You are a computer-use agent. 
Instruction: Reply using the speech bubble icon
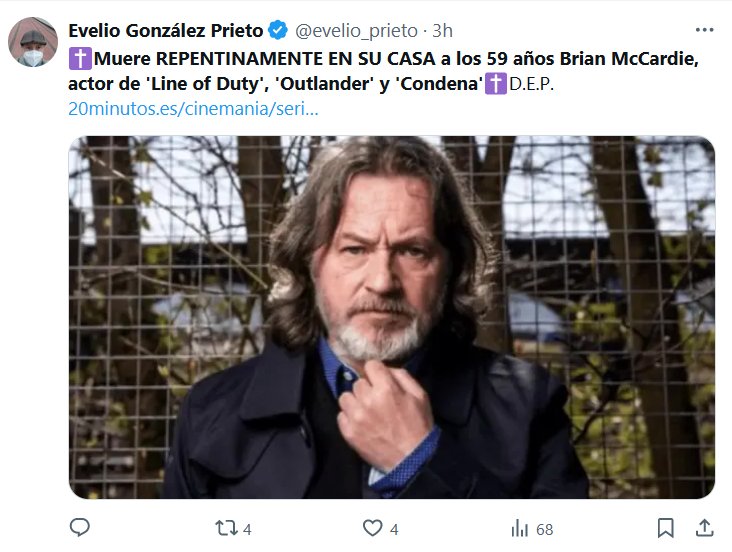(x=81, y=527)
